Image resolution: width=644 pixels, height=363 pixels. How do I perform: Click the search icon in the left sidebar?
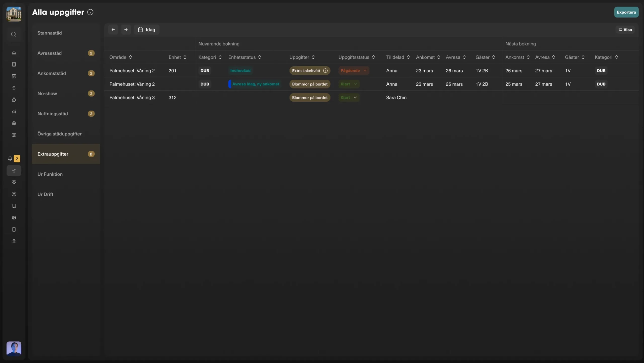[14, 34]
